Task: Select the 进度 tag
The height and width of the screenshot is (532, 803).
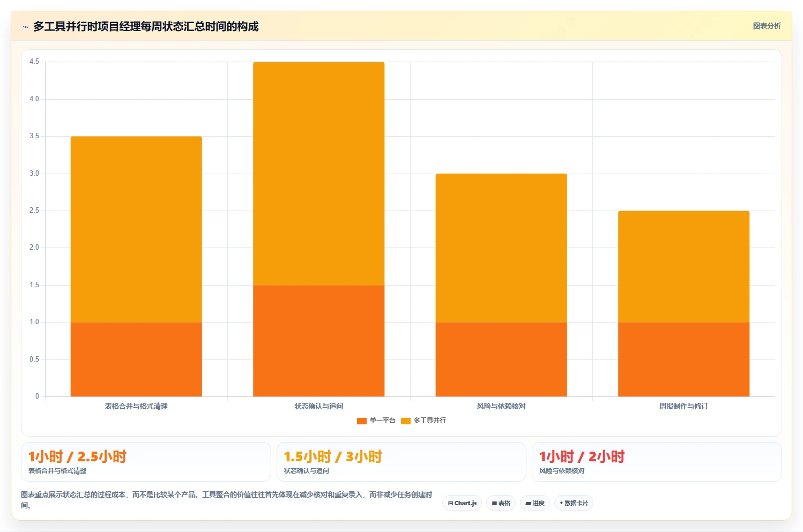Action: (535, 503)
